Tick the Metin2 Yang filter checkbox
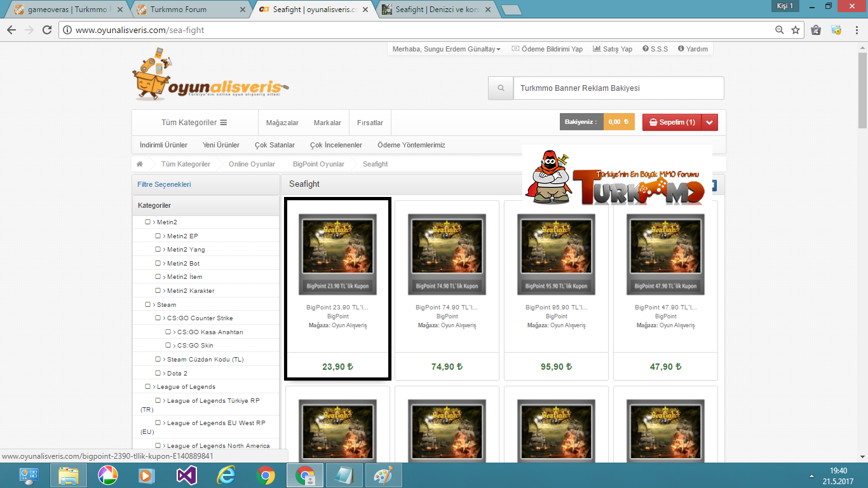Viewport: 868px width, 488px height. pyautogui.click(x=158, y=249)
